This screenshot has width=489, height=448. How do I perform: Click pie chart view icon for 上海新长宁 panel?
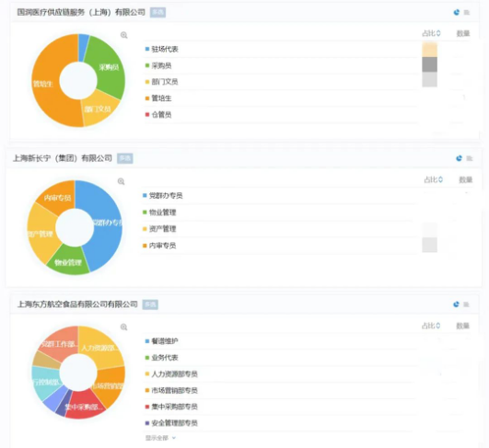[x=459, y=158]
